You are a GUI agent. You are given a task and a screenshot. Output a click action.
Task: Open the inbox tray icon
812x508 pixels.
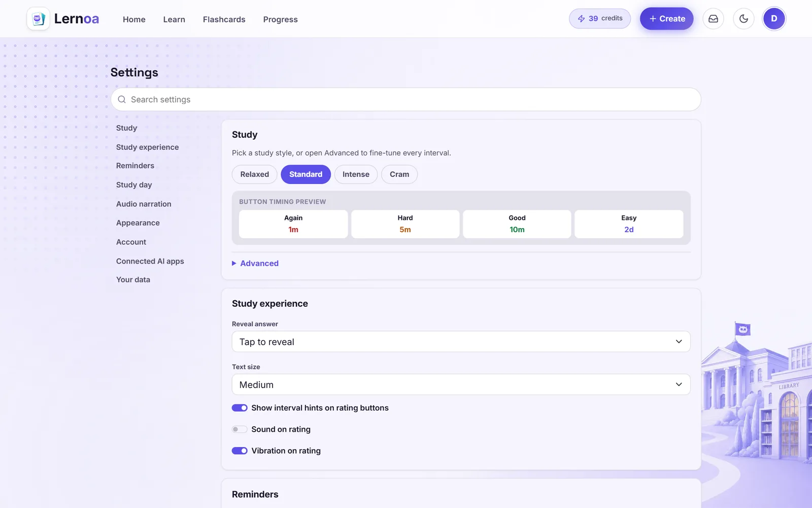(713, 19)
